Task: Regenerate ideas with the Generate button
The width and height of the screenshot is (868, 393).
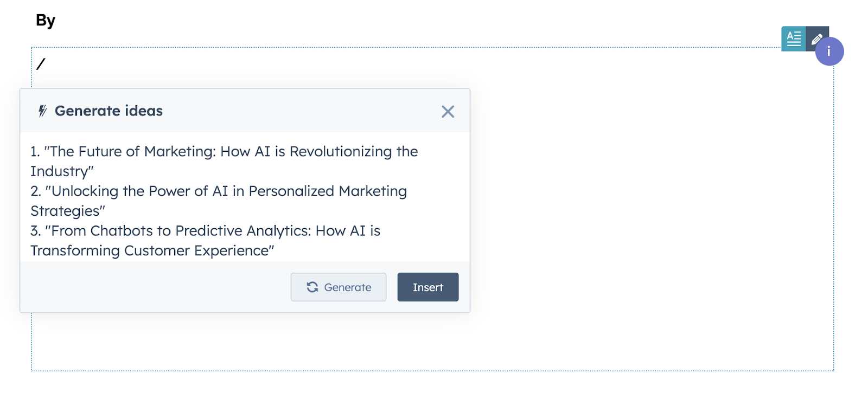Action: click(x=339, y=287)
